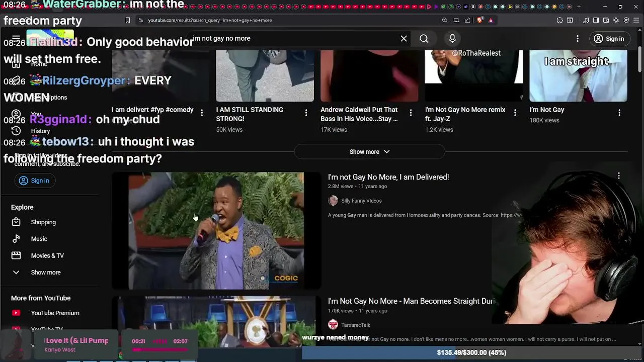This screenshot has height=362, width=644.
Task: Click the magnifier search button
Action: click(x=424, y=39)
